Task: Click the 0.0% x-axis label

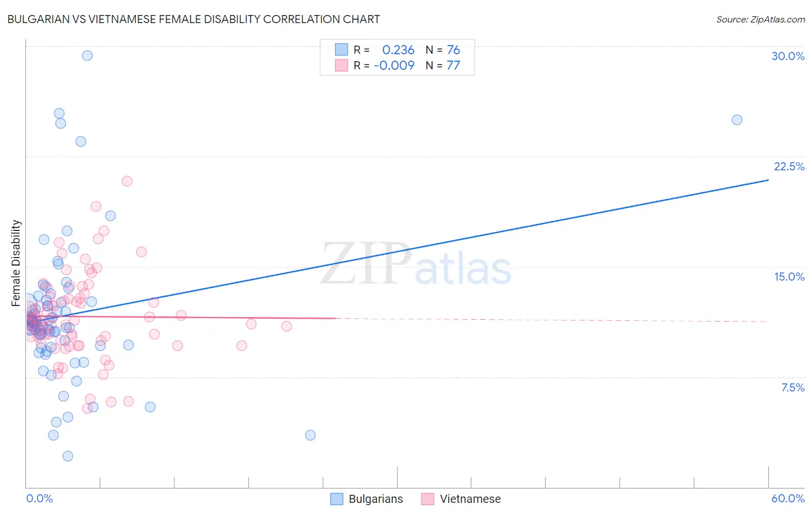Action: tap(39, 498)
